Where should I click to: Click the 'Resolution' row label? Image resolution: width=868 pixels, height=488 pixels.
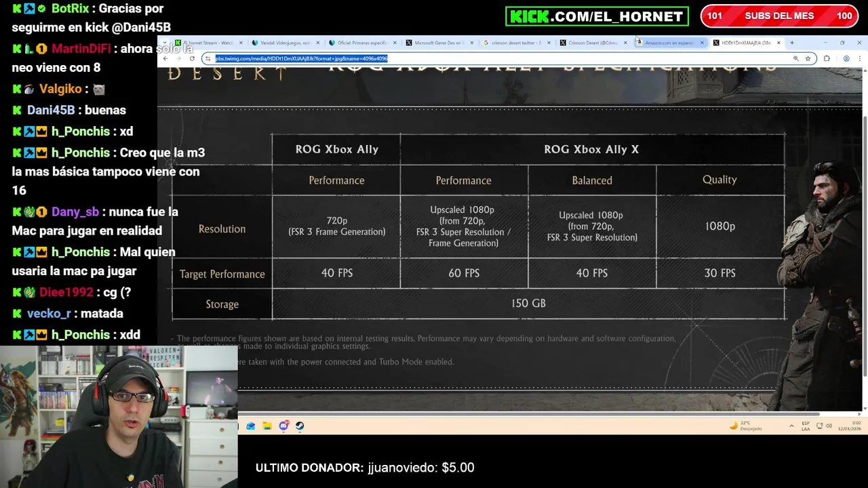[222, 229]
